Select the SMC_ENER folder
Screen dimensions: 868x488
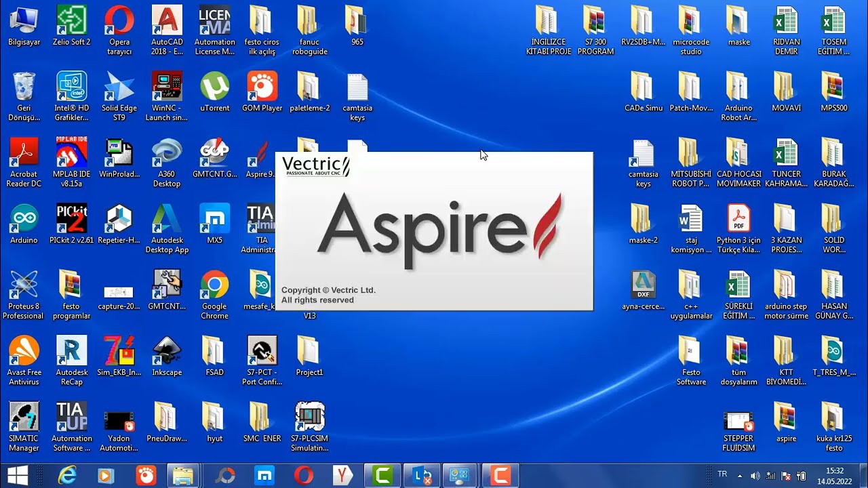(262, 423)
